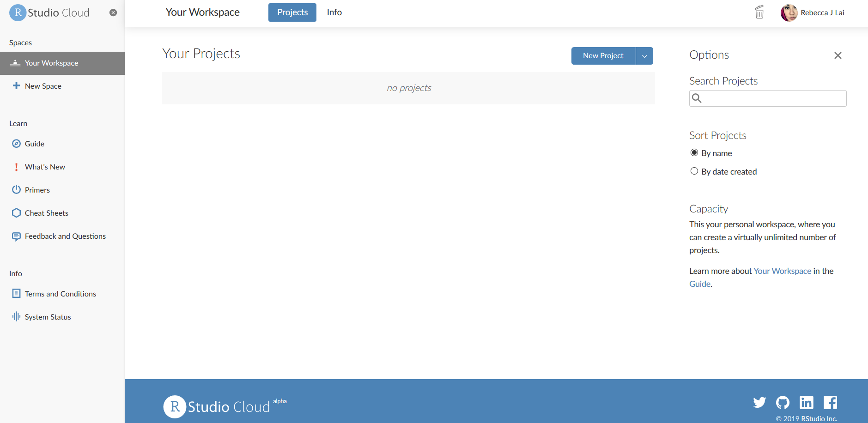Open the Guide compass icon
This screenshot has width=868, height=423.
(16, 144)
